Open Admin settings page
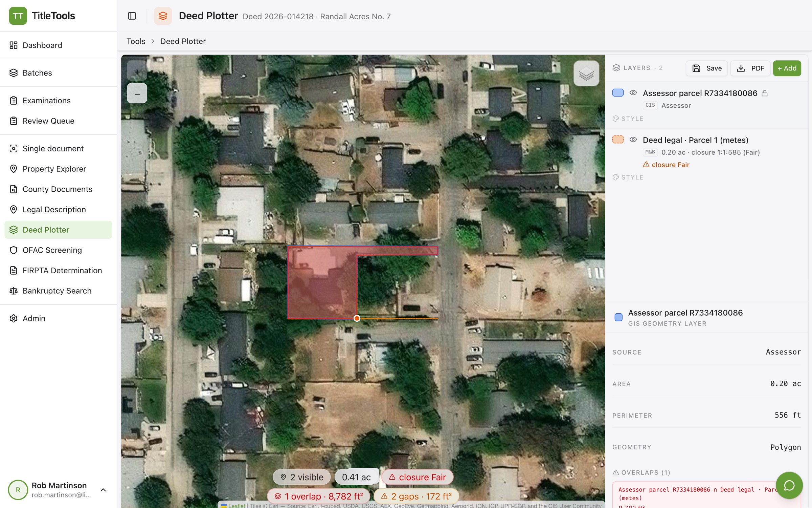Viewport: 812px width, 508px height. (x=58, y=318)
